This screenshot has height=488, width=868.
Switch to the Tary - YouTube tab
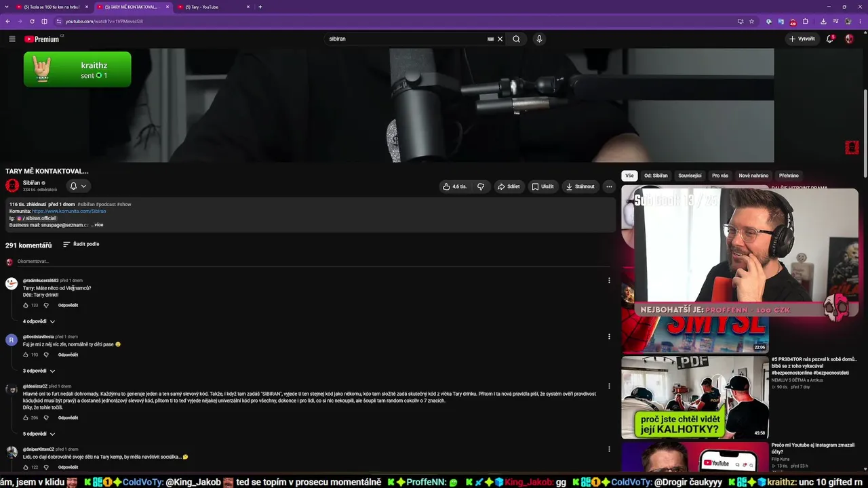214,7
